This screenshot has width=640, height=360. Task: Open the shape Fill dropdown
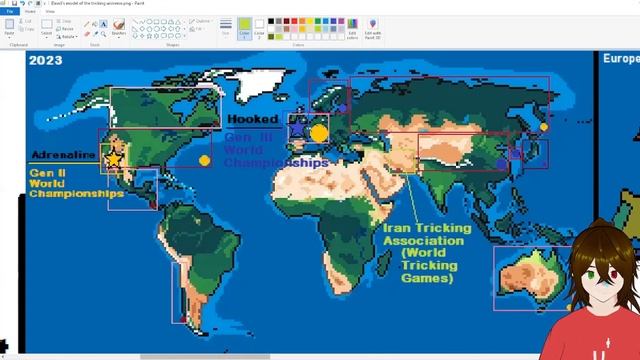(198, 29)
